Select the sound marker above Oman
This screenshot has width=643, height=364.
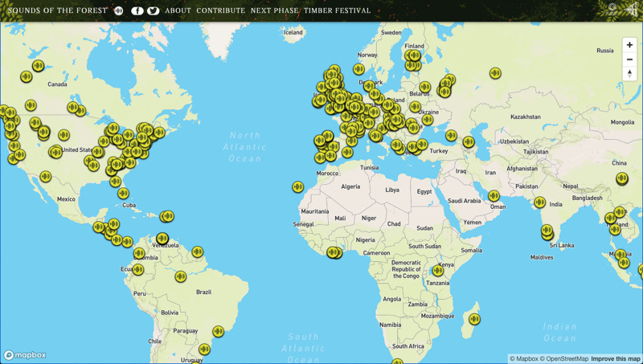click(494, 196)
